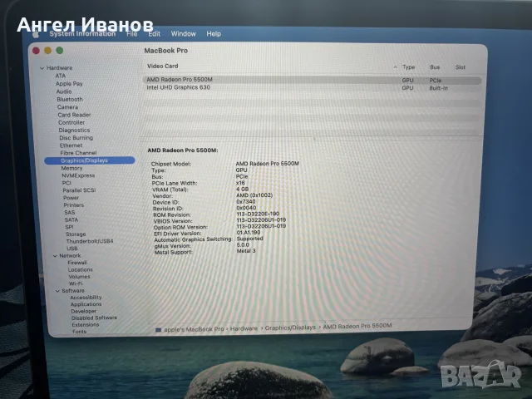The image size is (532, 399).
Task: Open the Help menu
Action: tap(214, 34)
